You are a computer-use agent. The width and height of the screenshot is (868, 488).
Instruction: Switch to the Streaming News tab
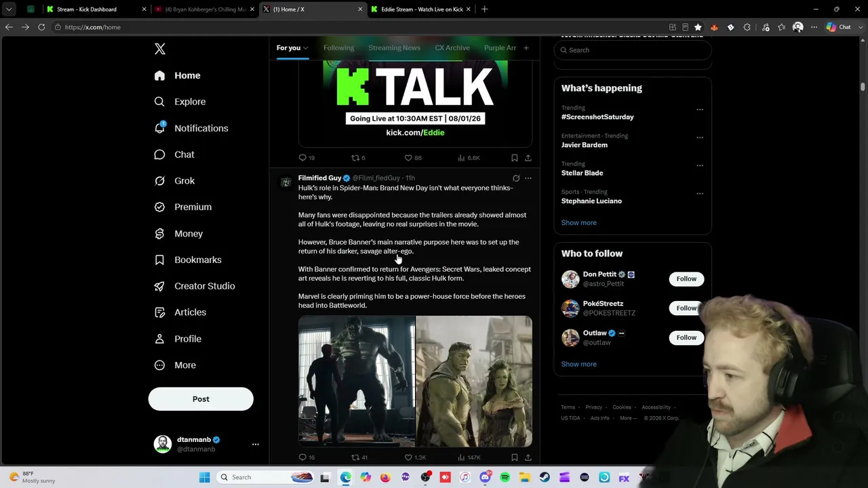coord(394,48)
